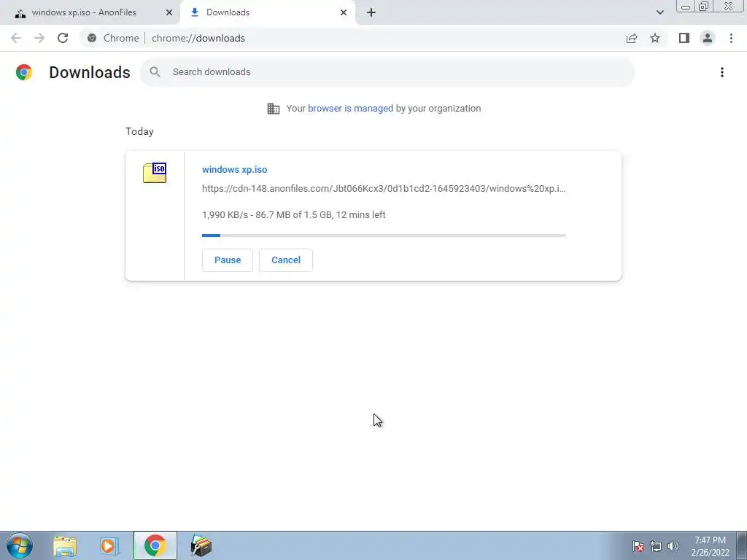Open Action Center flag tray icon
This screenshot has height=560, width=747.
click(638, 546)
